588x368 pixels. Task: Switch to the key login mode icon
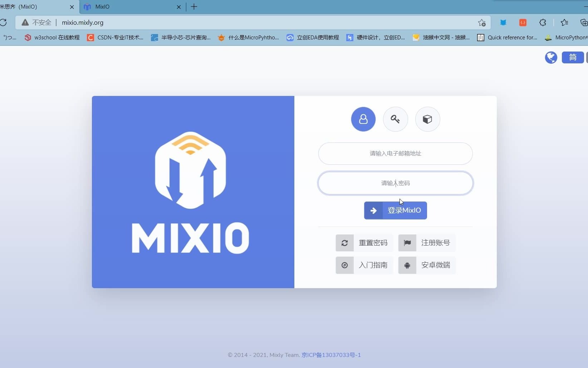(395, 119)
